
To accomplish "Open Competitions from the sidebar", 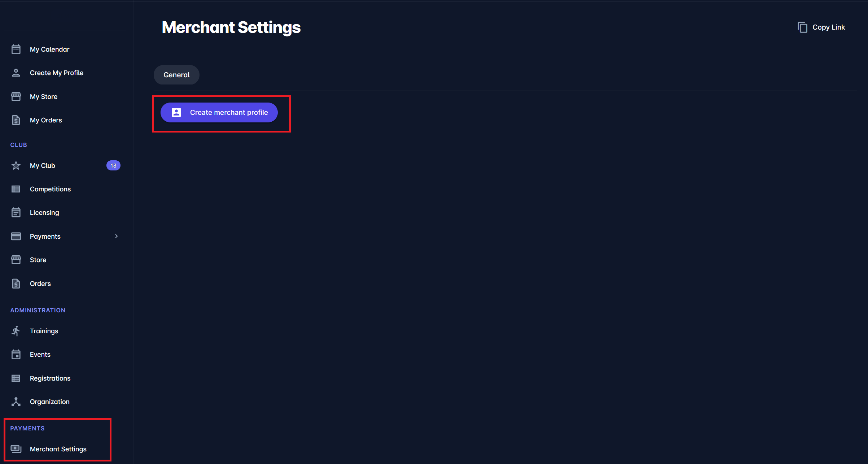I will [x=50, y=189].
